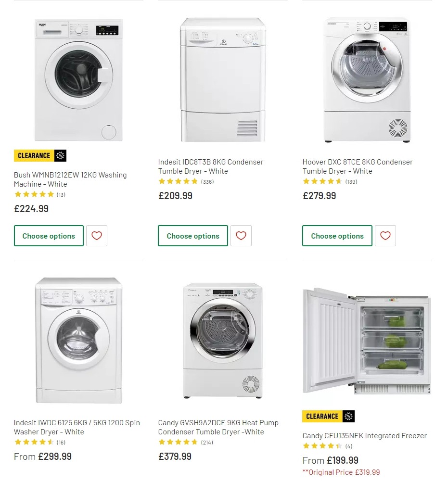Click the 336 reviews count for Indesit dryer
The width and height of the screenshot is (448, 482).
coord(207,181)
